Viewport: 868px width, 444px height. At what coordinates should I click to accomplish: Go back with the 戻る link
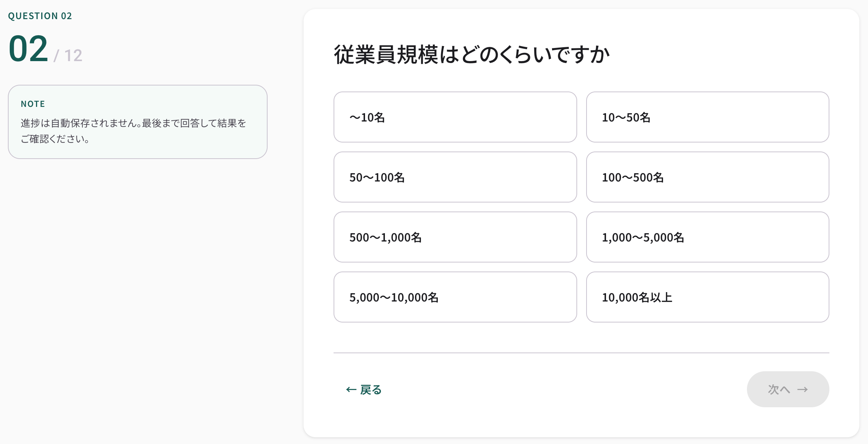point(370,390)
